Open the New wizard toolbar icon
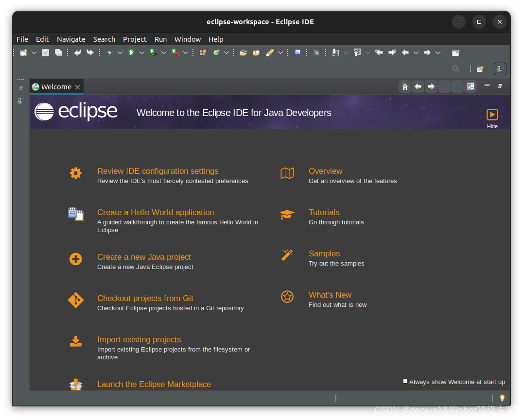523x420 pixels. point(22,52)
